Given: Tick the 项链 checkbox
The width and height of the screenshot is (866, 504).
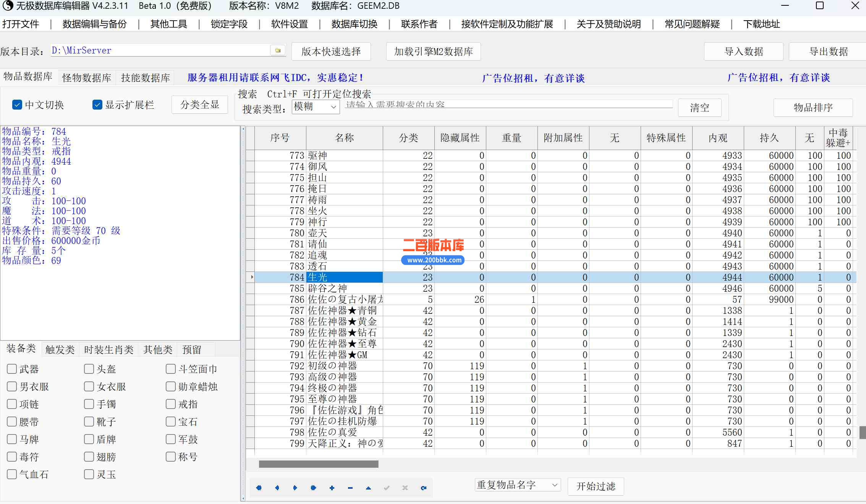Looking at the screenshot, I should pos(12,404).
